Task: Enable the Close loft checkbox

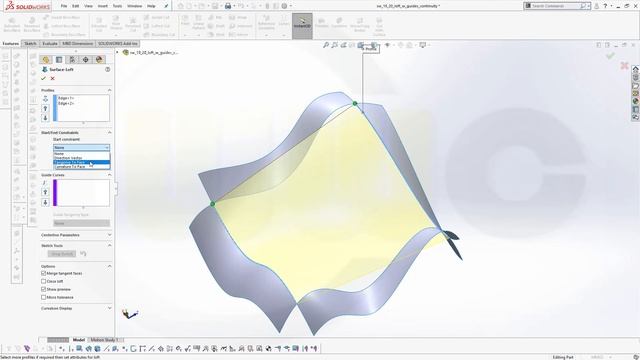Action: pos(44,281)
